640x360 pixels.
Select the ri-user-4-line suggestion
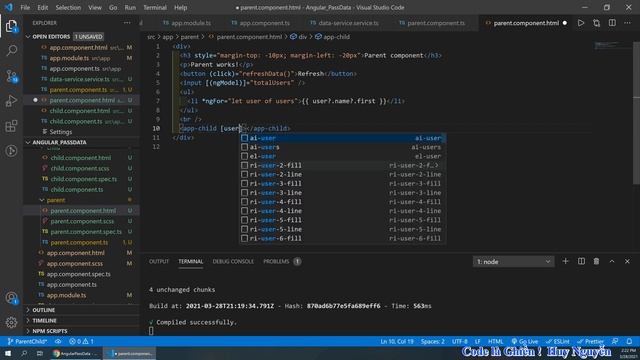click(x=342, y=211)
